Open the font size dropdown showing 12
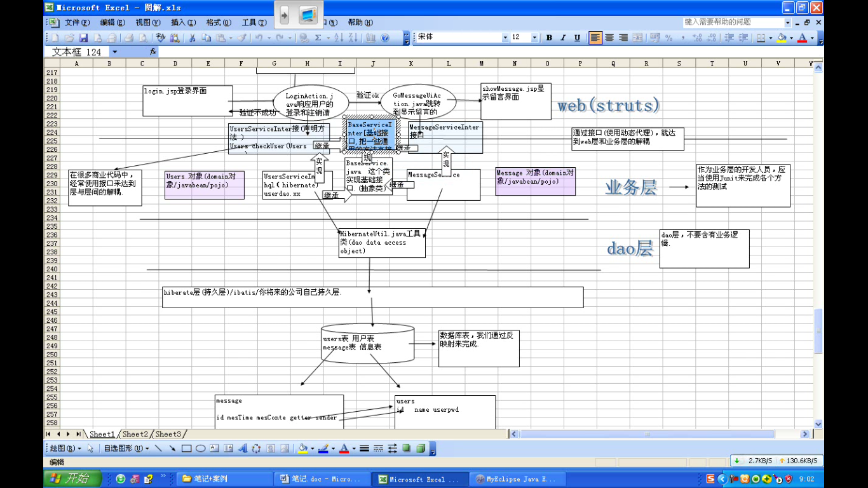Viewport: 868px width, 488px height. 534,37
